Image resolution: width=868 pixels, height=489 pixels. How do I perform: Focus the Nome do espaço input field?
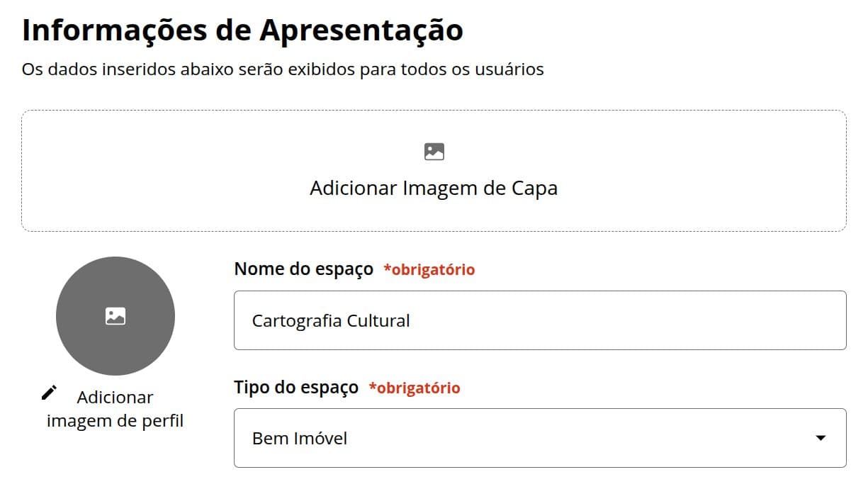[x=540, y=320]
